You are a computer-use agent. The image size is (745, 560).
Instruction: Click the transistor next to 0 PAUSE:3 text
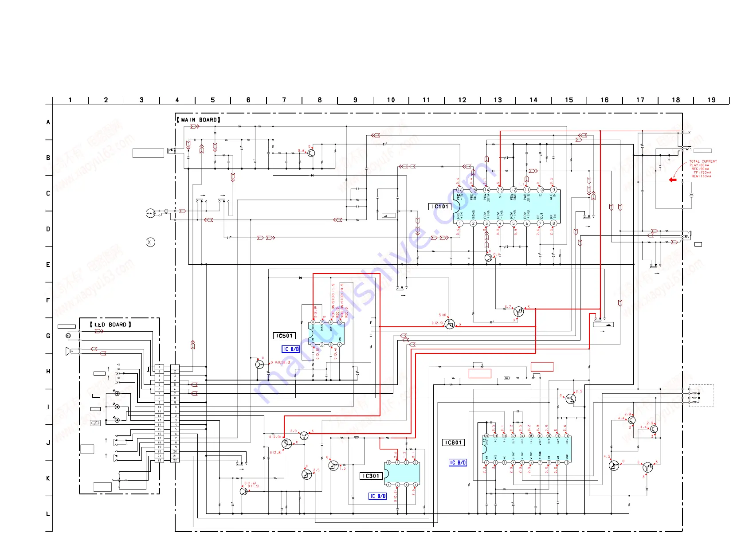[x=260, y=364]
